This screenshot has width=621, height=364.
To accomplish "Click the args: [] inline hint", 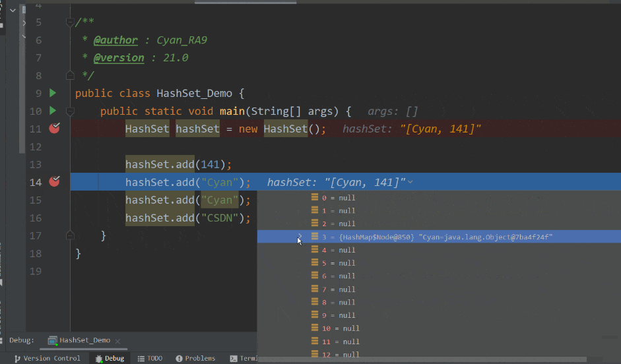I will coord(393,111).
